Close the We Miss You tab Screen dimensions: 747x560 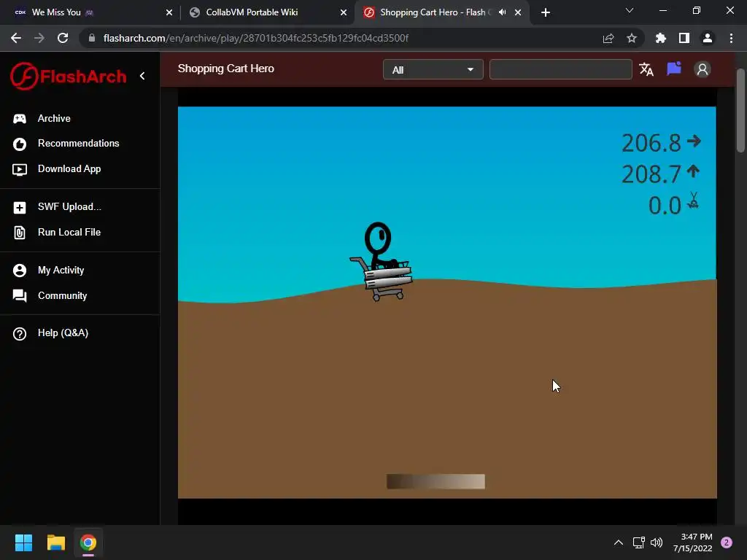pos(169,12)
